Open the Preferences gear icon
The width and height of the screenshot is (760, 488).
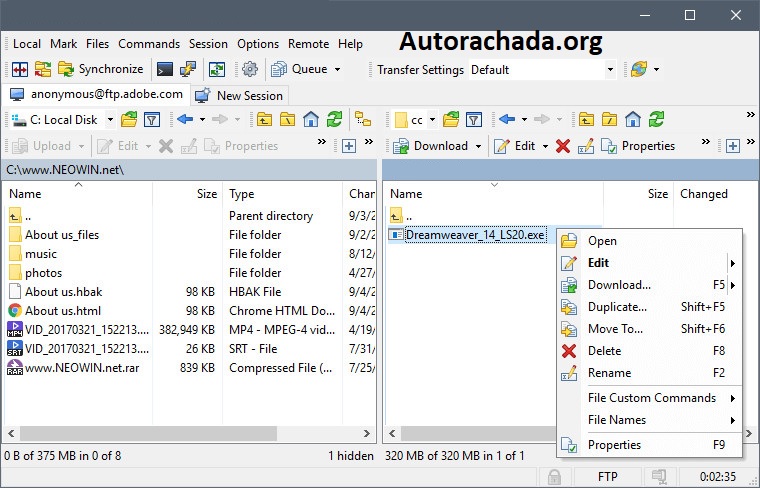(x=250, y=69)
